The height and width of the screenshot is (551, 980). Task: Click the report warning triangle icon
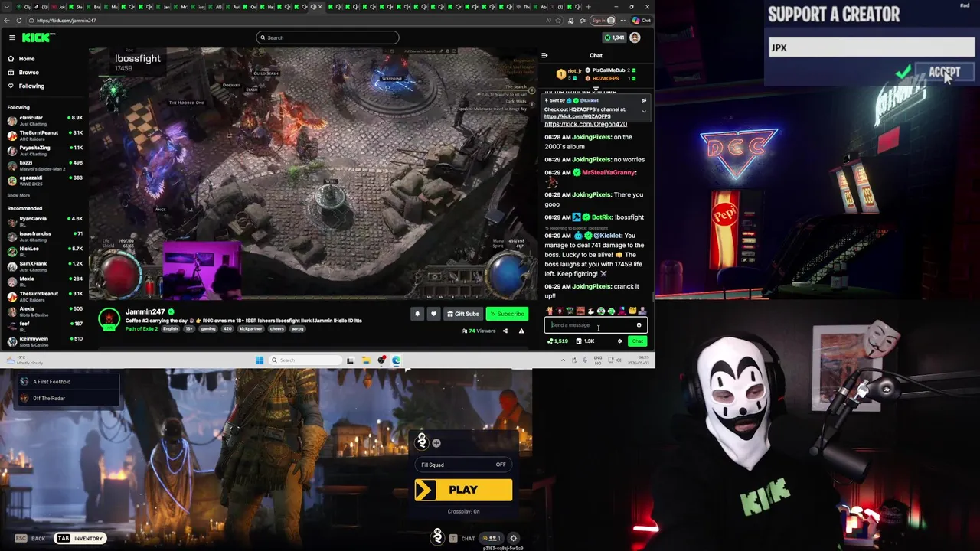pyautogui.click(x=521, y=331)
